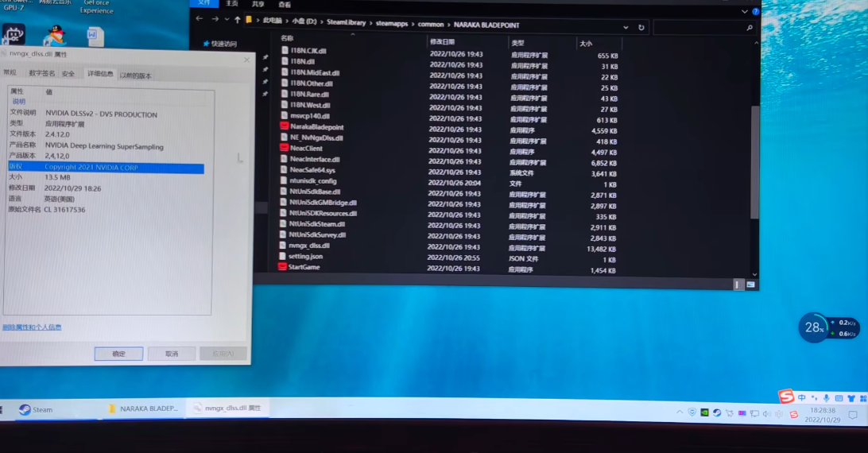
Task: Go up one folder level
Action: 238,20
